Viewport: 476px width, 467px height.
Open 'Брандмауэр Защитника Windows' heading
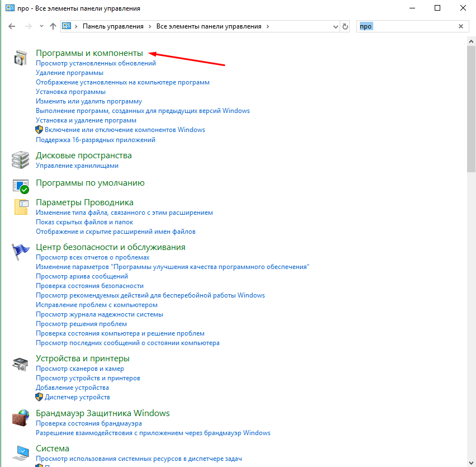coord(103,413)
